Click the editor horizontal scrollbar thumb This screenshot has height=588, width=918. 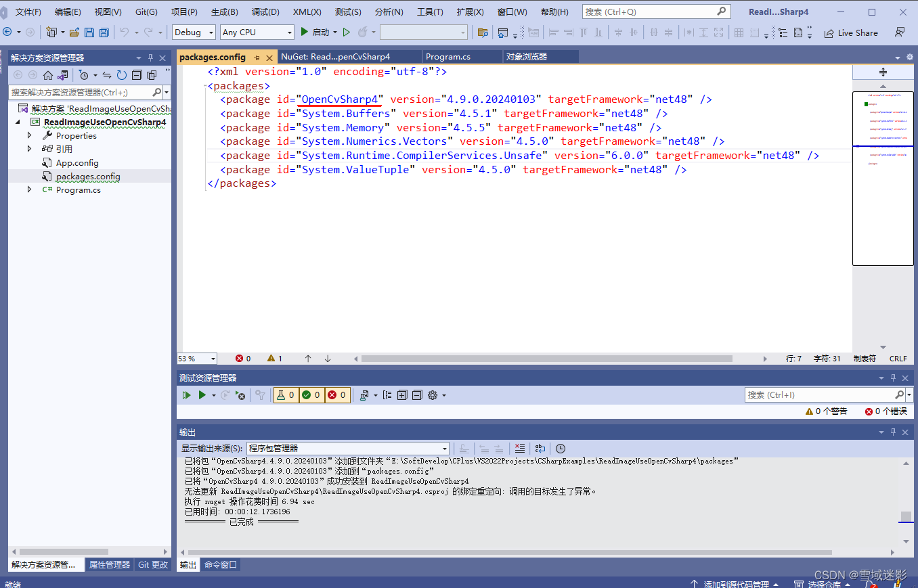pos(547,359)
